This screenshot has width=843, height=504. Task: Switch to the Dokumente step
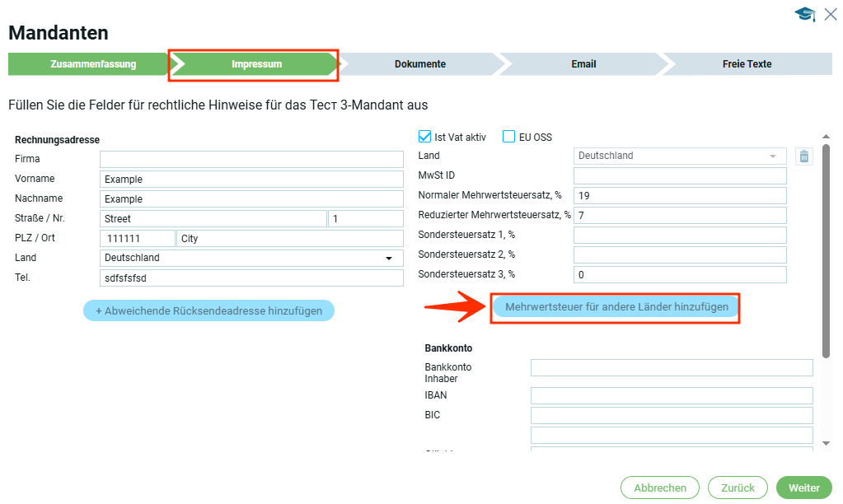(x=419, y=64)
